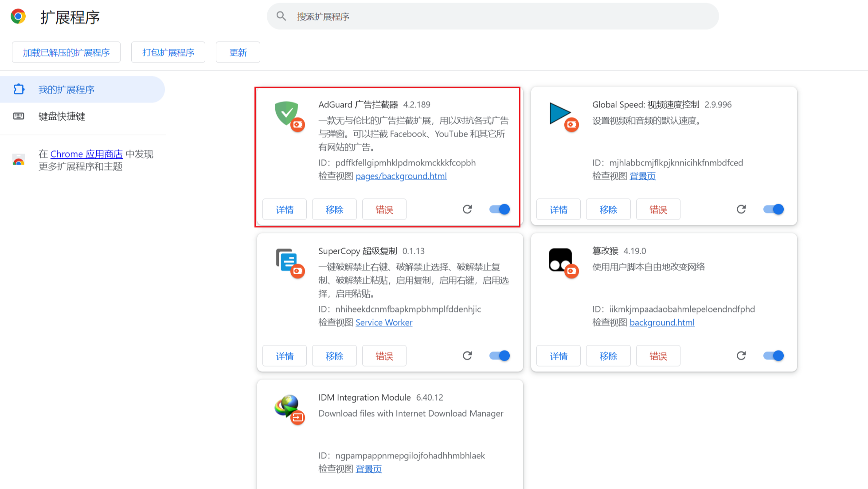Disable the Global Speed toggle
The image size is (868, 489).
[x=774, y=209]
